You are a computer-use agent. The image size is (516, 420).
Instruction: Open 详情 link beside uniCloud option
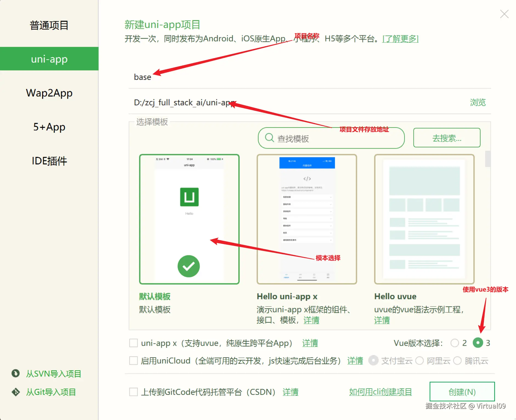(355, 361)
